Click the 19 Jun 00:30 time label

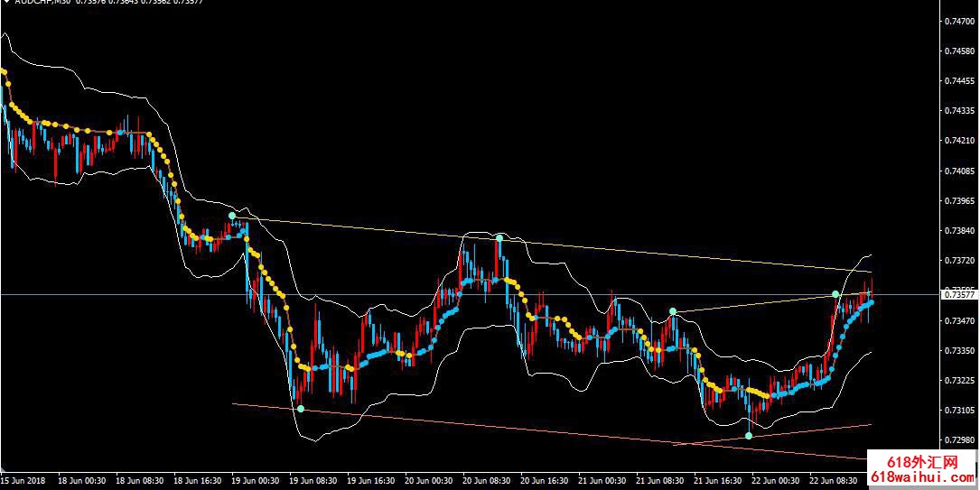tap(256, 481)
